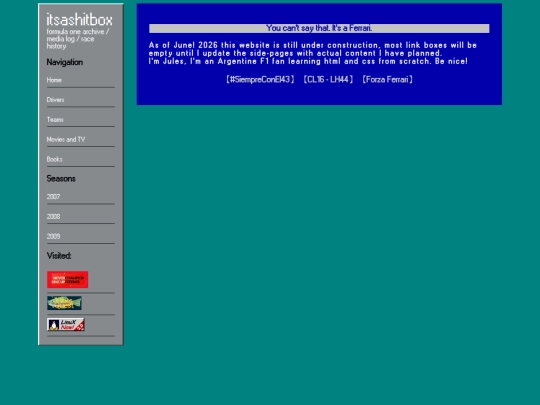Click the Navigation heading

pyautogui.click(x=65, y=62)
